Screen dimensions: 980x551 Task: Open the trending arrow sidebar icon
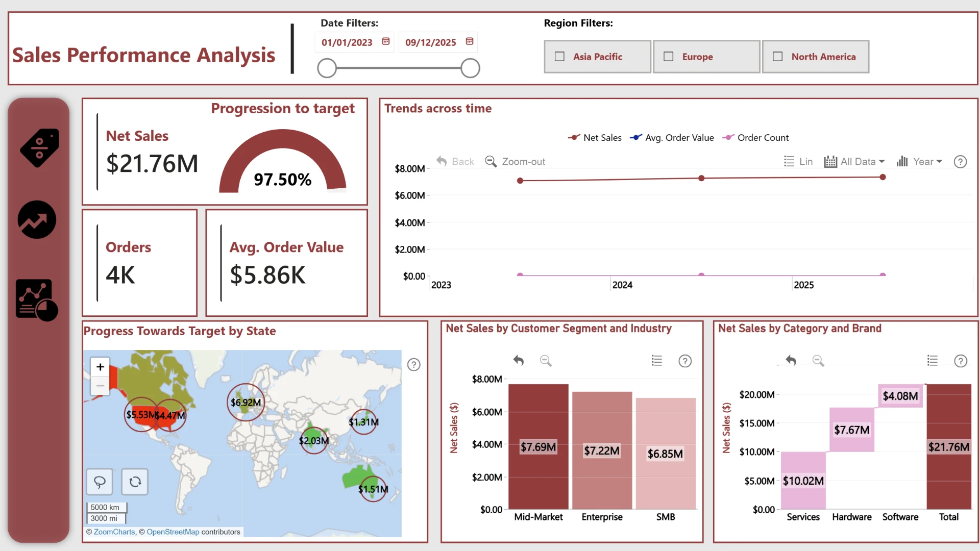tap(37, 220)
